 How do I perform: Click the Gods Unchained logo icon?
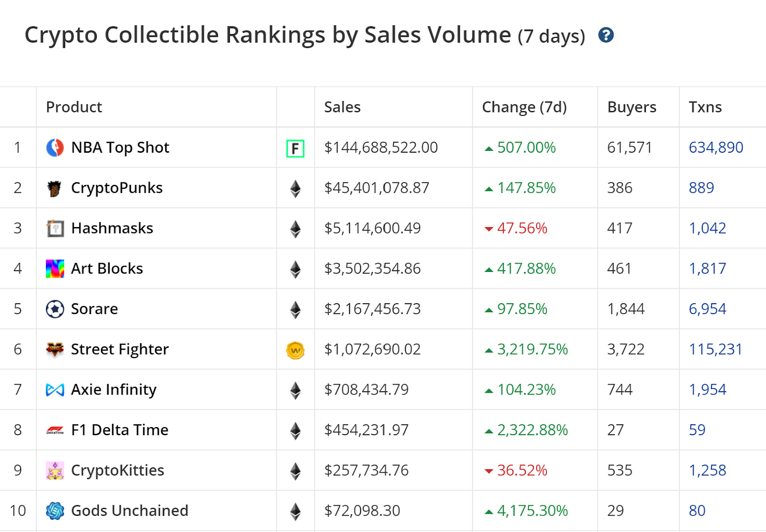55,511
